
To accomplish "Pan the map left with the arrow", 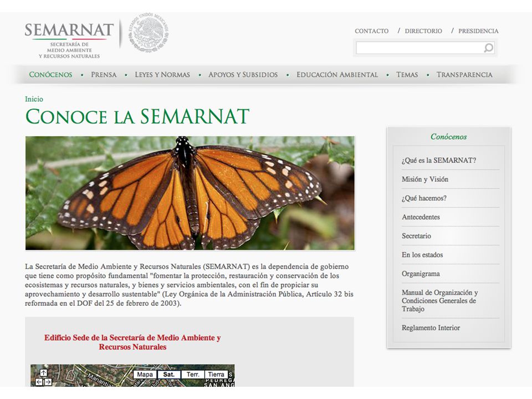I will click(x=39, y=382).
